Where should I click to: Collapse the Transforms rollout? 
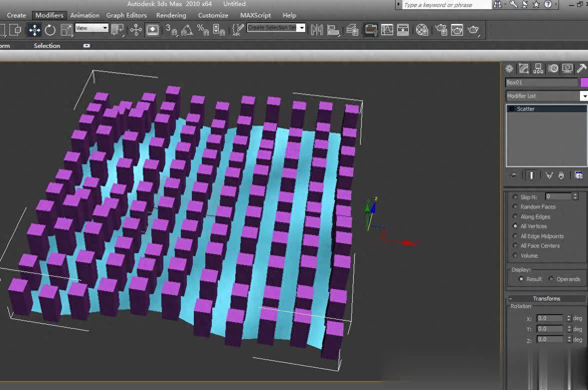tap(546, 299)
